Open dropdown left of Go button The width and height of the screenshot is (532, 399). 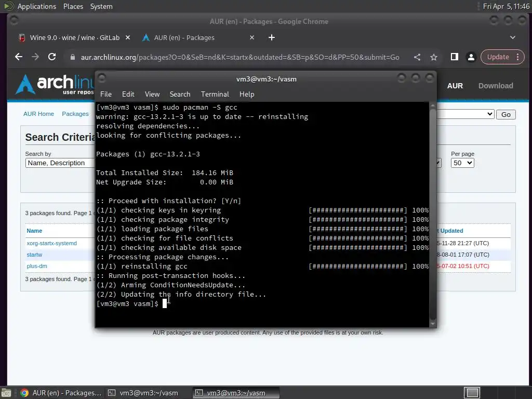click(465, 114)
